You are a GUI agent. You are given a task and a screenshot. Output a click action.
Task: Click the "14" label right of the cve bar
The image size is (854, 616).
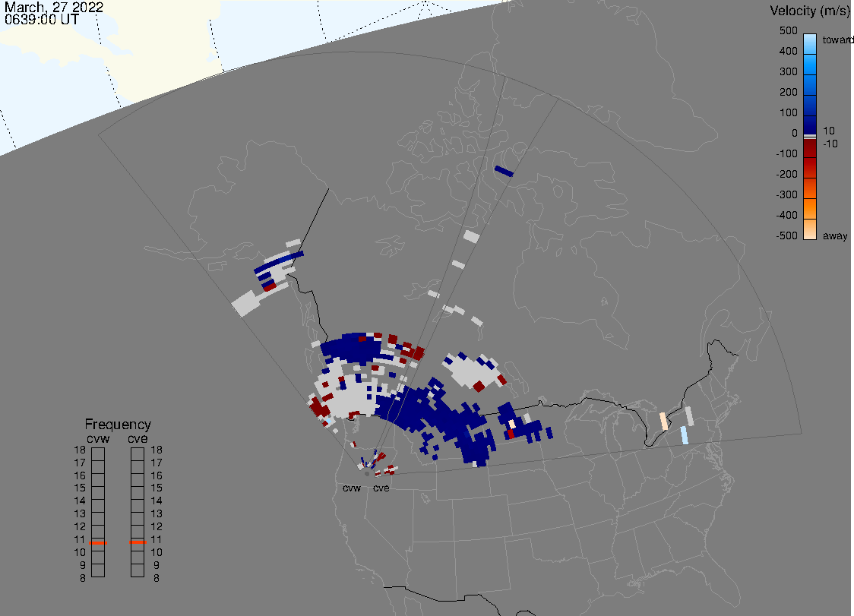tap(157, 501)
